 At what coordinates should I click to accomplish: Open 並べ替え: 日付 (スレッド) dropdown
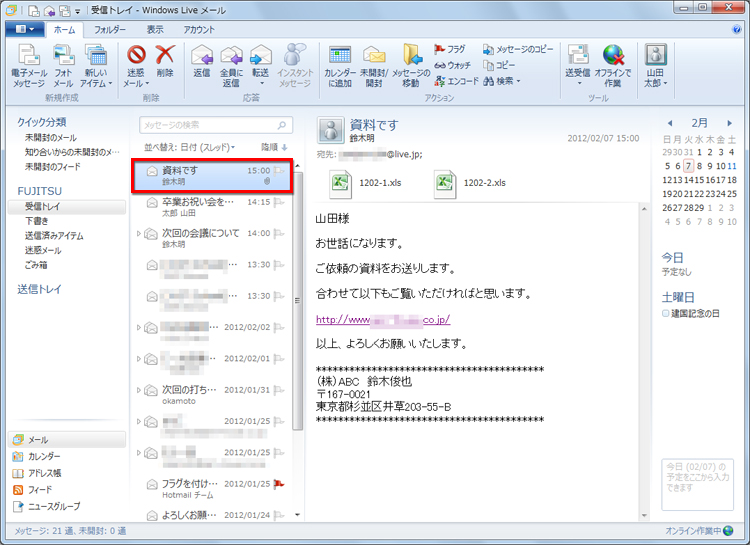tap(189, 147)
